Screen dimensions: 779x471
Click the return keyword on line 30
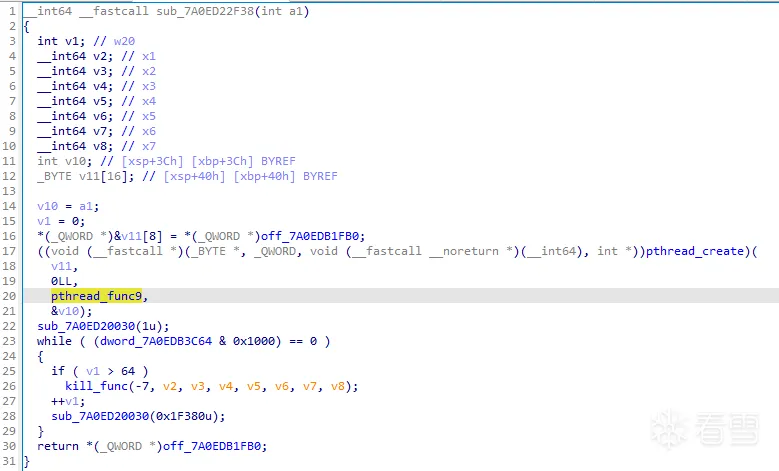point(58,446)
